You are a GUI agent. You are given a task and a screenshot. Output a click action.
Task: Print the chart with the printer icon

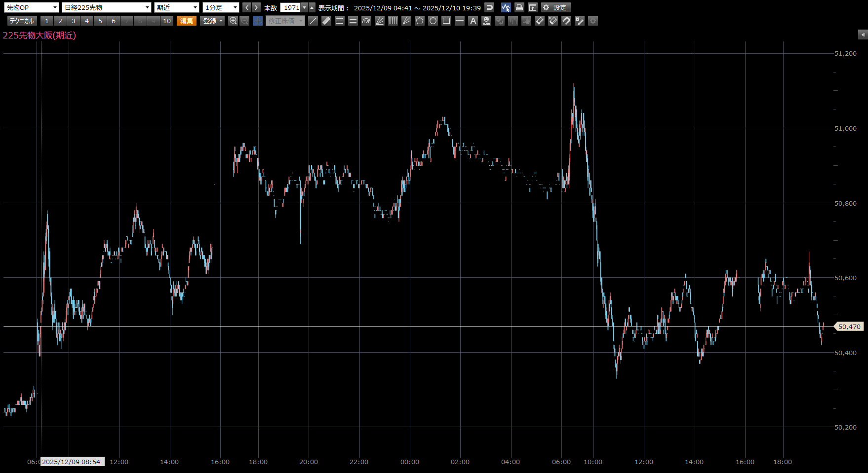pyautogui.click(x=519, y=7)
